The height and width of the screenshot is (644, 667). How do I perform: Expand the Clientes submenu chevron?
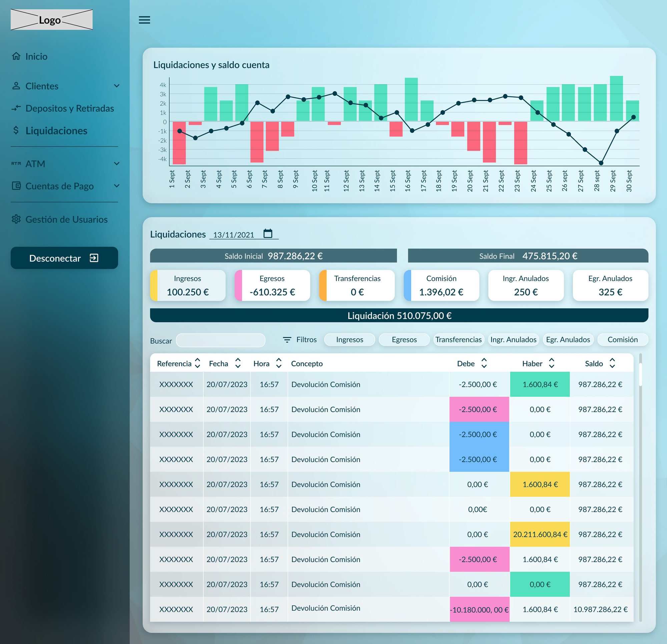[x=116, y=86]
